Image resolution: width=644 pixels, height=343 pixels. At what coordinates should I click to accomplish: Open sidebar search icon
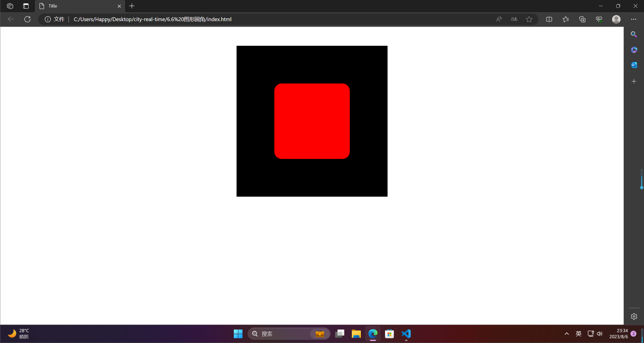(x=634, y=34)
